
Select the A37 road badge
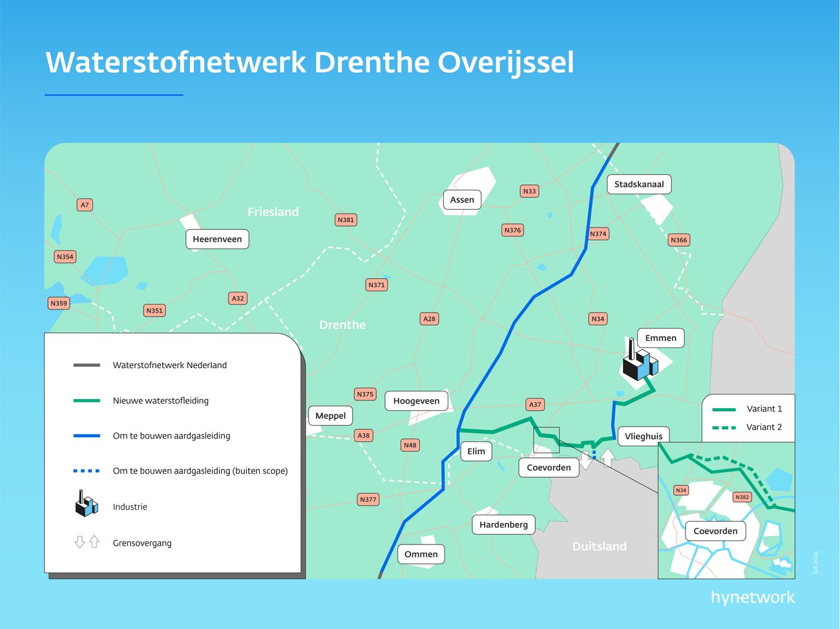[x=535, y=404]
